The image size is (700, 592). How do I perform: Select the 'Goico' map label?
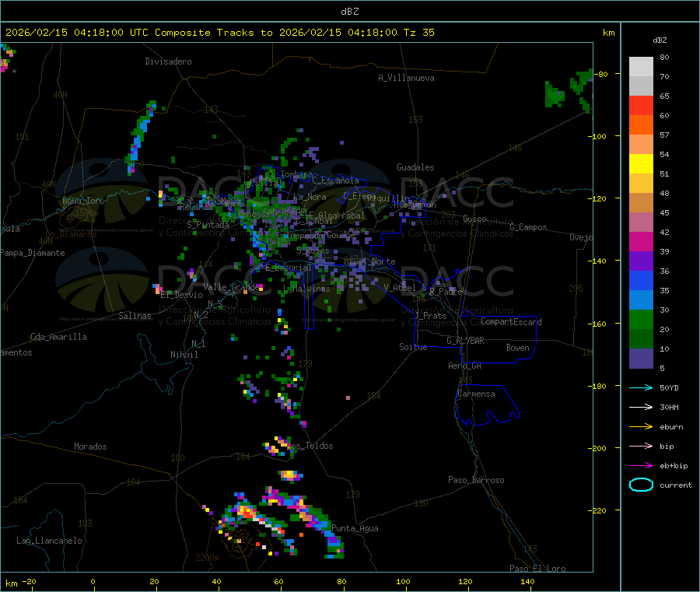pyautogui.click(x=474, y=219)
